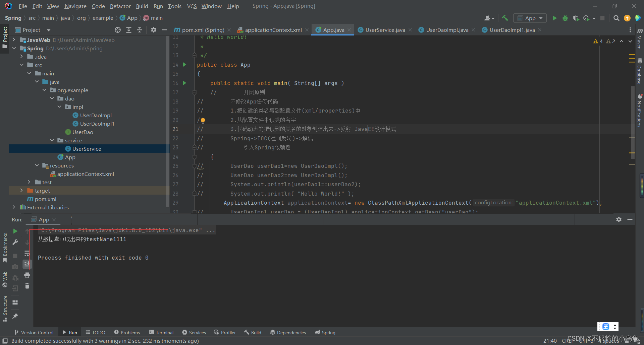
Task: Open Notifications side panel
Action: [x=640, y=111]
